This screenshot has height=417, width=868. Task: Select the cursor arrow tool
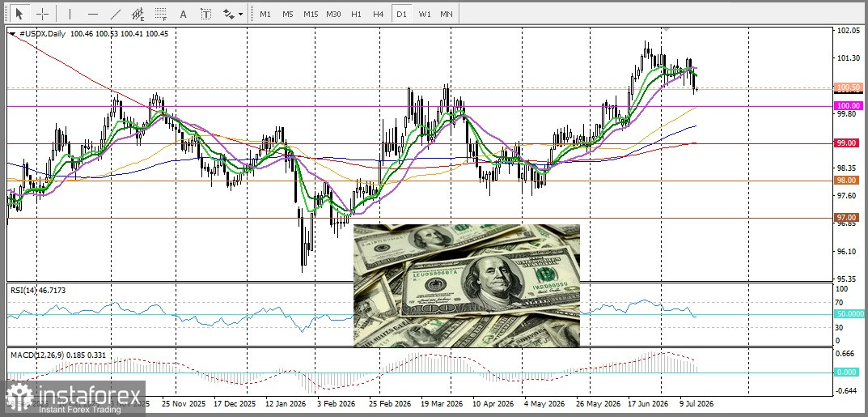tap(19, 14)
